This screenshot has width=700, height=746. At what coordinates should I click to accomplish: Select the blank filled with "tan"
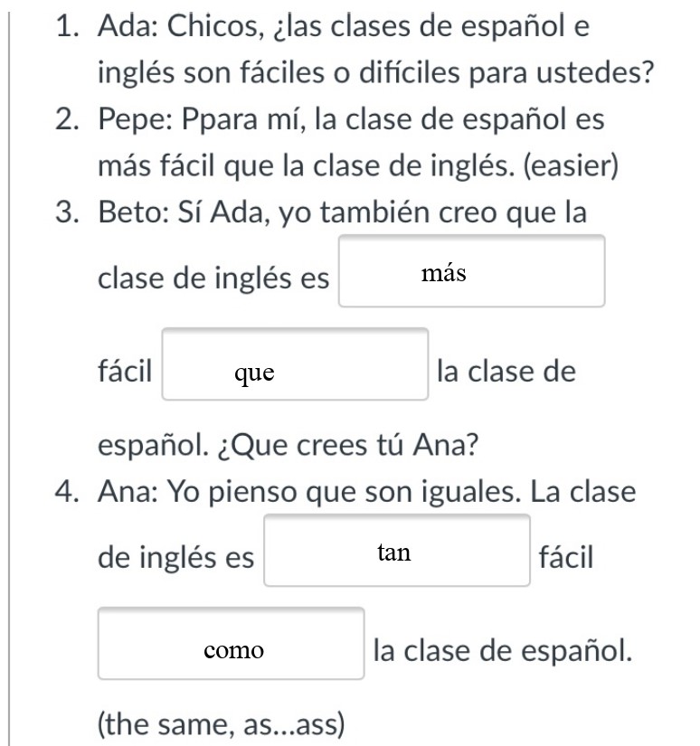(396, 552)
